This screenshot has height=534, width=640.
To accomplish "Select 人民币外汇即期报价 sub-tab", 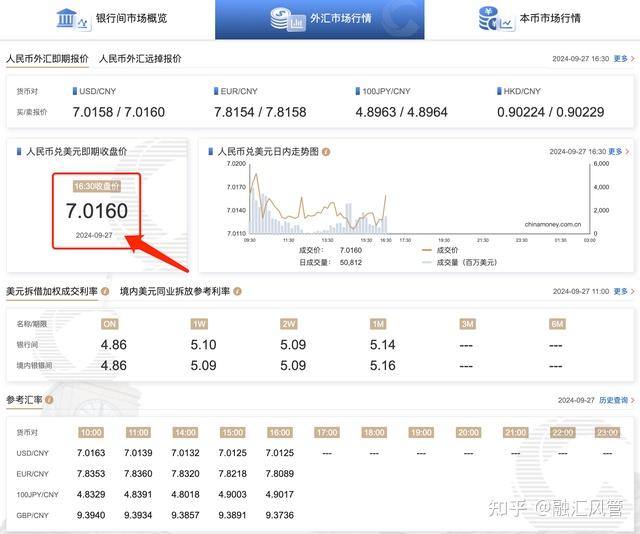I will click(47, 59).
